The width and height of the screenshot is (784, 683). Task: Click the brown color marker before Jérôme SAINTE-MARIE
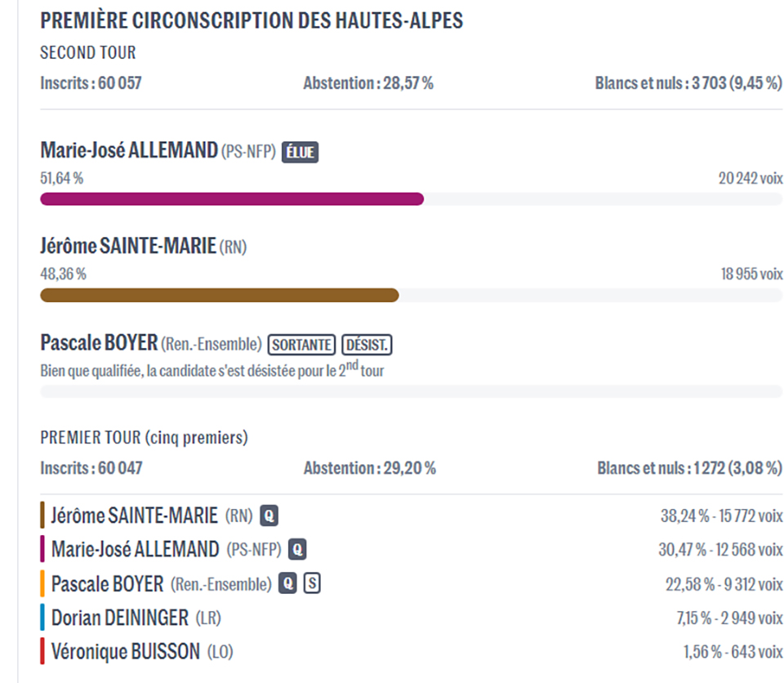[x=42, y=516]
